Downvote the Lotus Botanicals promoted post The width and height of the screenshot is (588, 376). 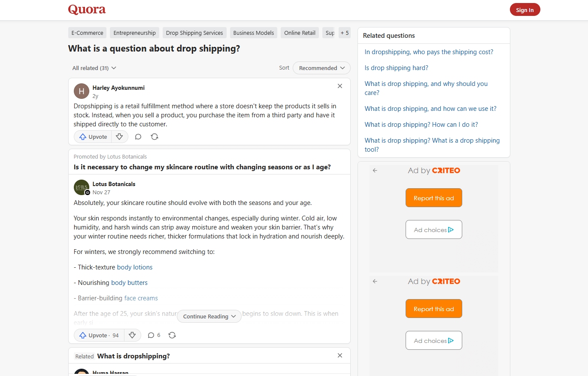point(133,335)
